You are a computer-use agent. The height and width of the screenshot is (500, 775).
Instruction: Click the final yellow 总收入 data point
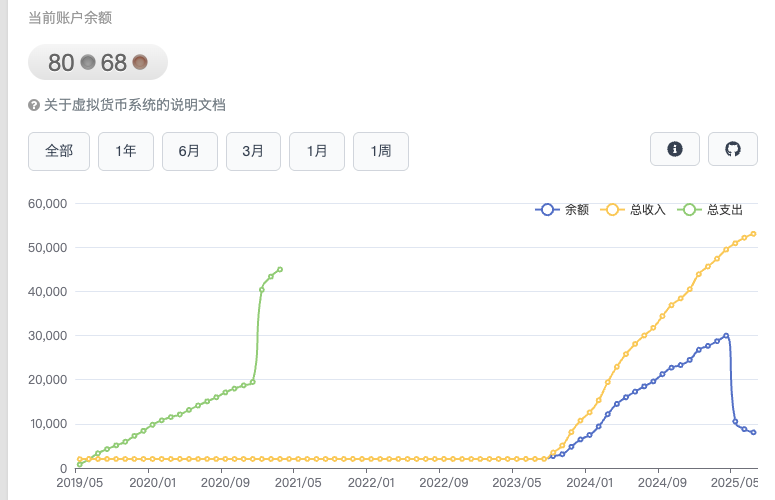pyautogui.click(x=753, y=234)
